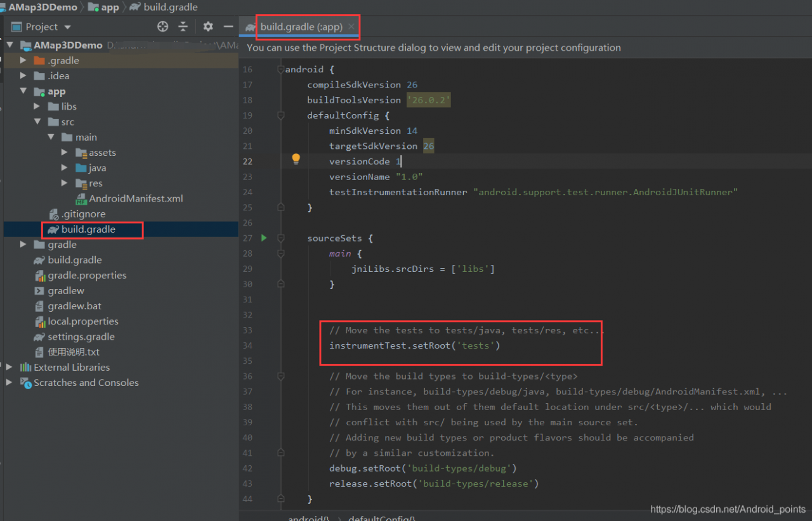Click the locate/scroll-from-source target icon

tap(163, 27)
